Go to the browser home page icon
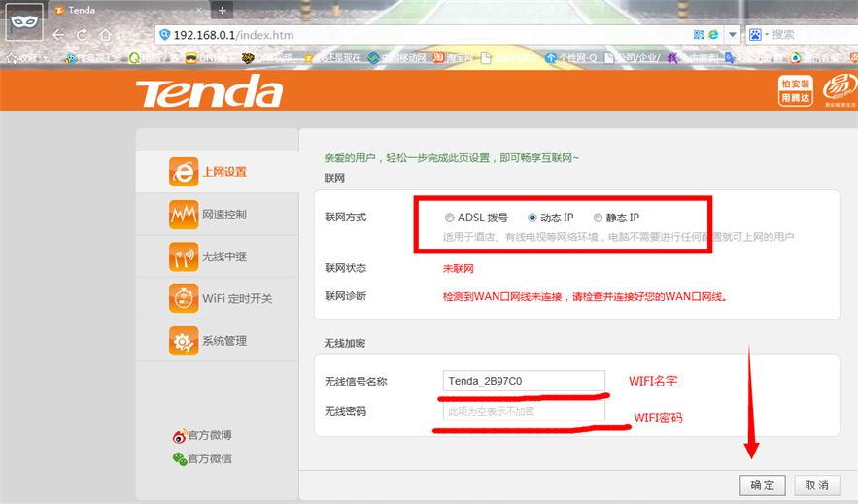This screenshot has height=504, width=858. [106, 35]
